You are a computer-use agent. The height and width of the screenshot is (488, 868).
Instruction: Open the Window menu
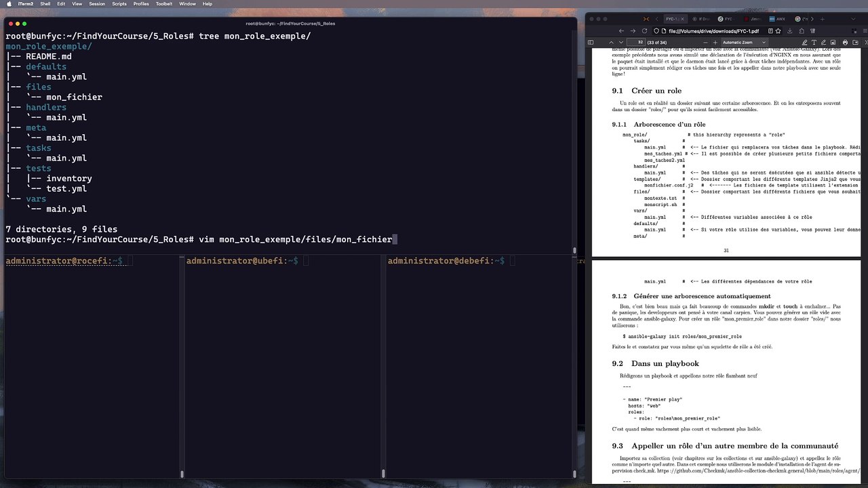click(188, 3)
